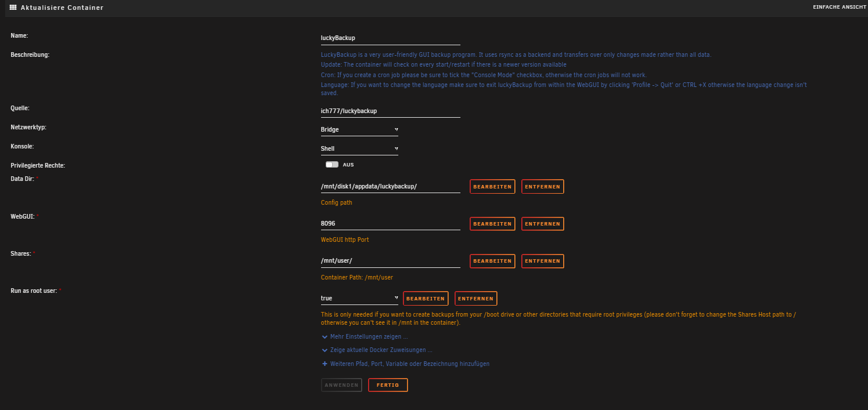Click Entfernen for Data Dir
868x410 pixels.
click(x=543, y=187)
